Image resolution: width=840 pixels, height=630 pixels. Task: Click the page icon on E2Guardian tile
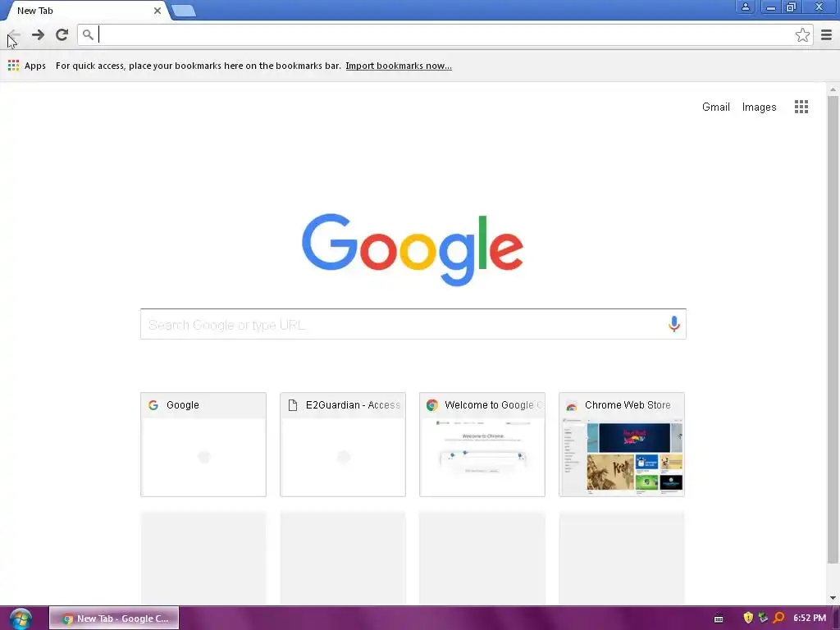(293, 405)
